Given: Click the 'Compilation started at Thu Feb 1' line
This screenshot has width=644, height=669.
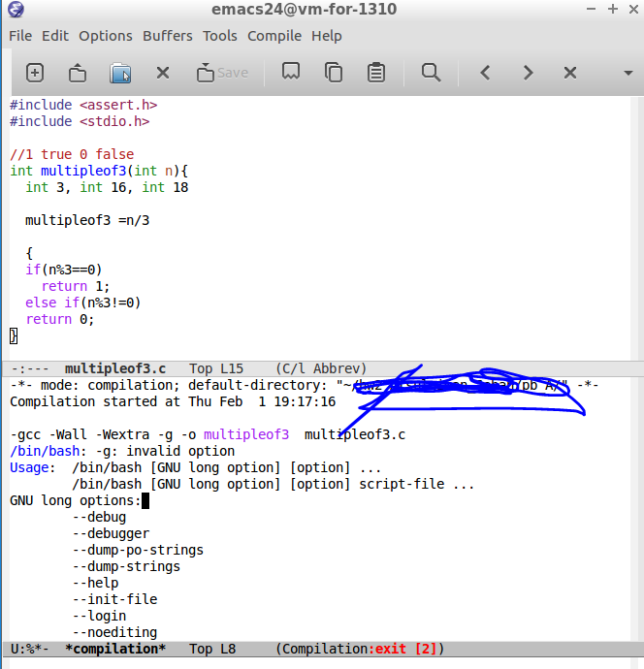Looking at the screenshot, I should tap(173, 402).
